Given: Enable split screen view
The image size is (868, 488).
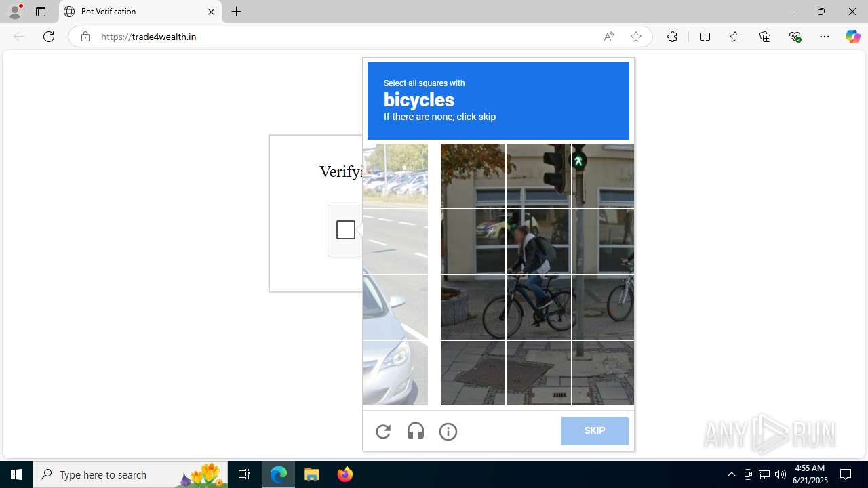Looking at the screenshot, I should 705,37.
